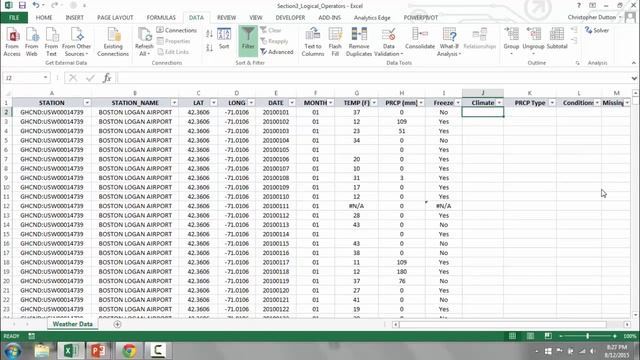Switch to Normal view
Screen dimensions: 640x360
(x=512, y=336)
